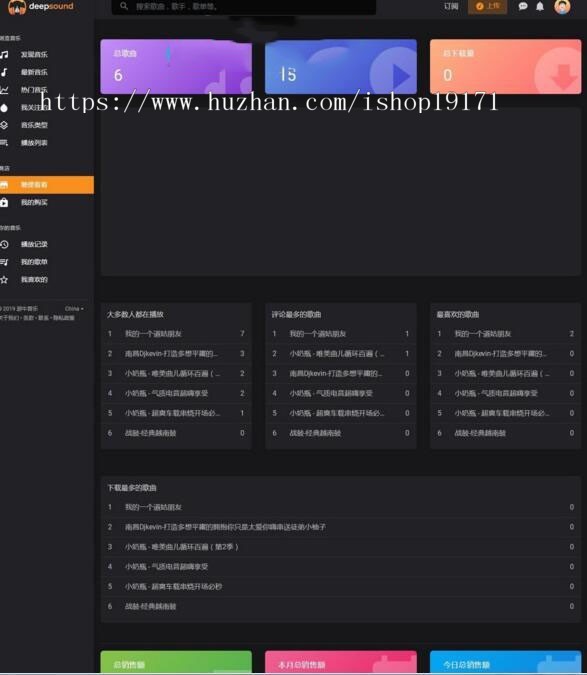Click the blue 今日总销售额 today sales card

506,662
